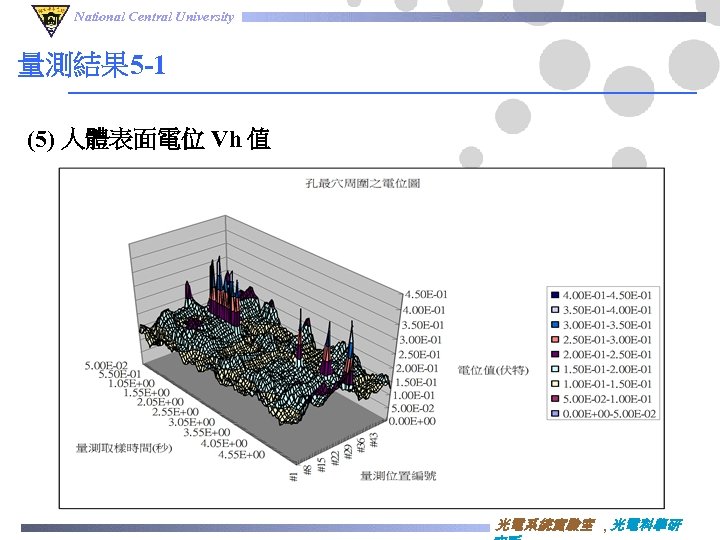Click position axis label '#29'

(348, 451)
